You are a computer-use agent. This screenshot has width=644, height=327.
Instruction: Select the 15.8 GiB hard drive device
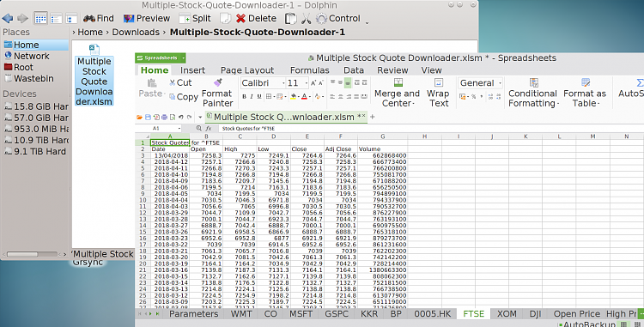coord(36,106)
